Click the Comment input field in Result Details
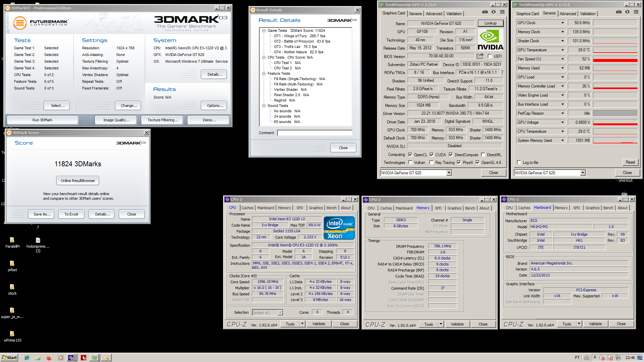Viewport: 644px width, 362px height. click(x=315, y=133)
